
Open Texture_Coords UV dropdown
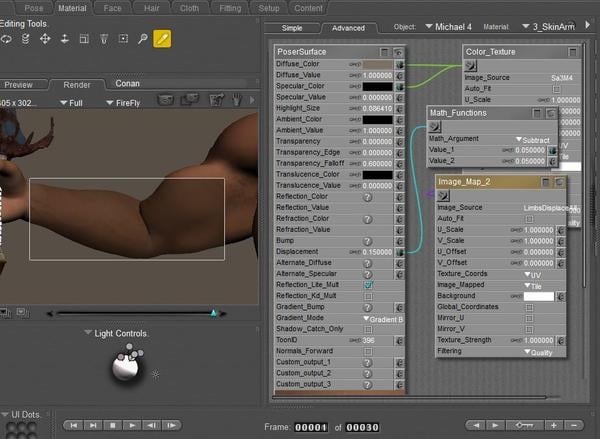[x=533, y=275]
